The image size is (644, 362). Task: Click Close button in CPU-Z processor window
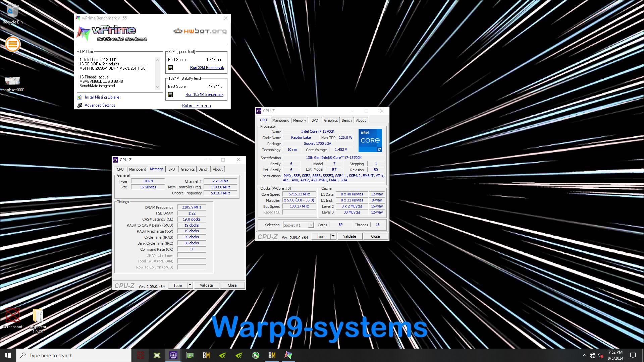tap(375, 236)
